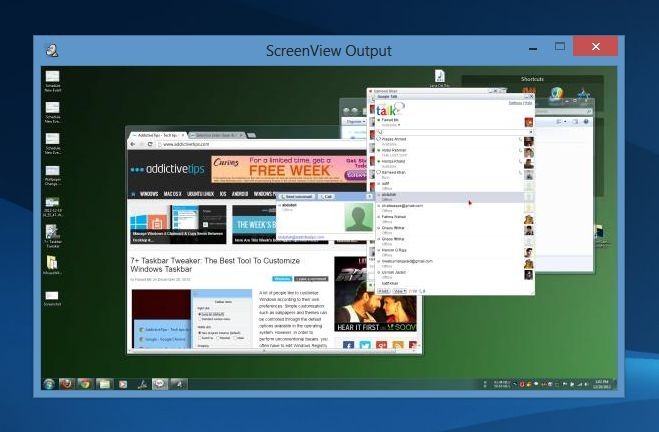Image resolution: width=659 pixels, height=432 pixels.
Task: Open the iOS menu on addictivetips
Action: [x=223, y=194]
